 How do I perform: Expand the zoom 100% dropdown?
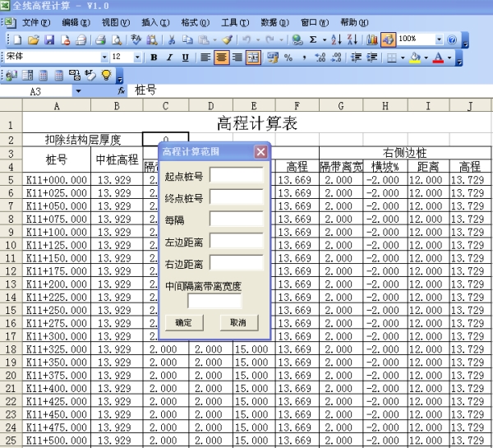439,39
